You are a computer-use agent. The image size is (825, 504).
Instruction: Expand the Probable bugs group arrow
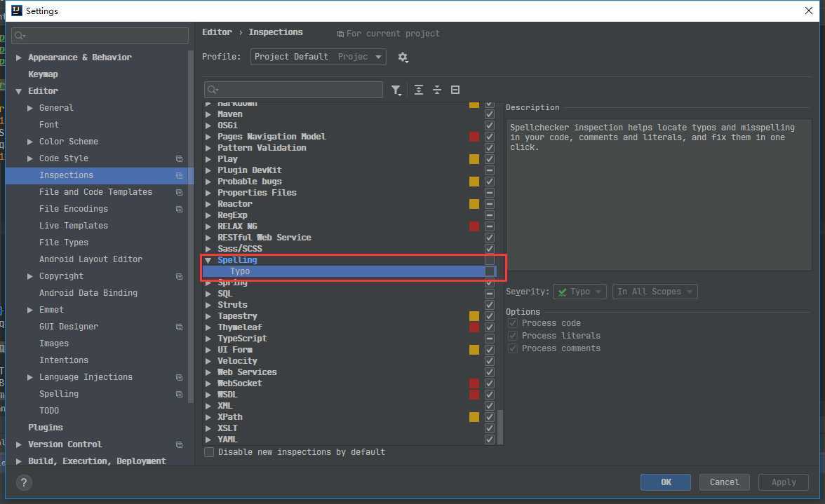208,182
